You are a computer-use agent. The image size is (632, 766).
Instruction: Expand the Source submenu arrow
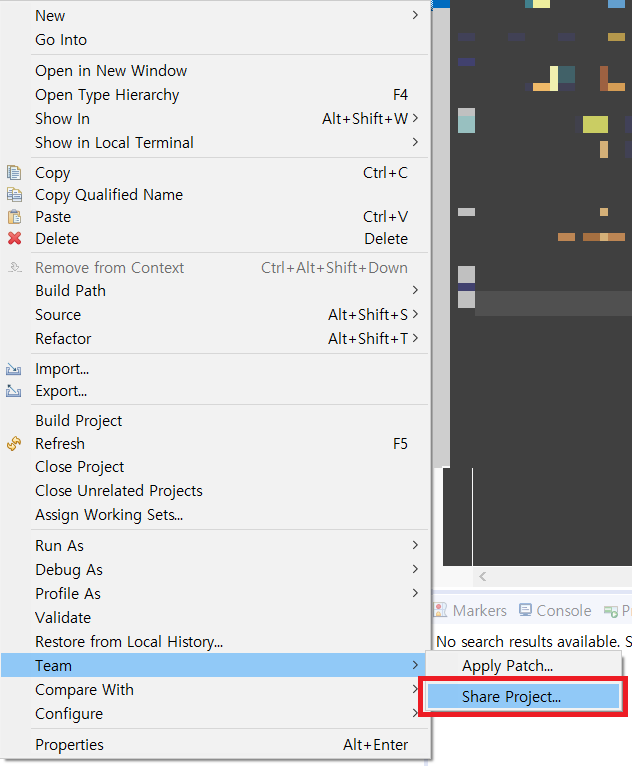[415, 314]
